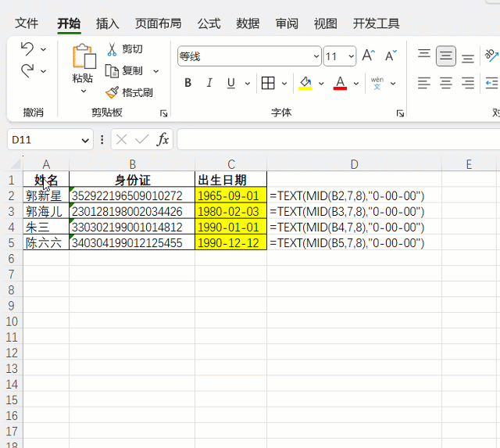Open the font size dropdown
The image size is (500, 448).
point(351,56)
